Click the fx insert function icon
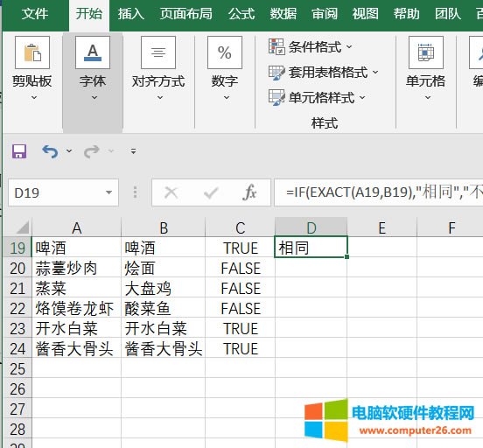This screenshot has width=483, height=448. point(249,192)
